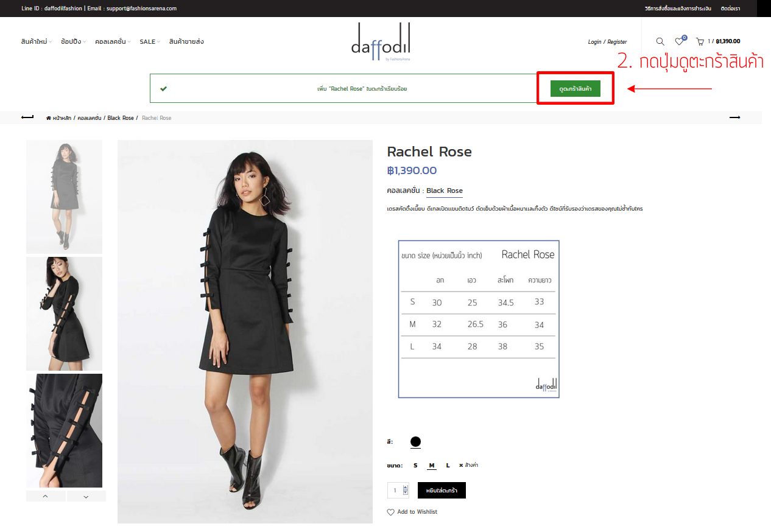Select the sleeve close-up thumbnail
771x532 pixels.
click(64, 430)
